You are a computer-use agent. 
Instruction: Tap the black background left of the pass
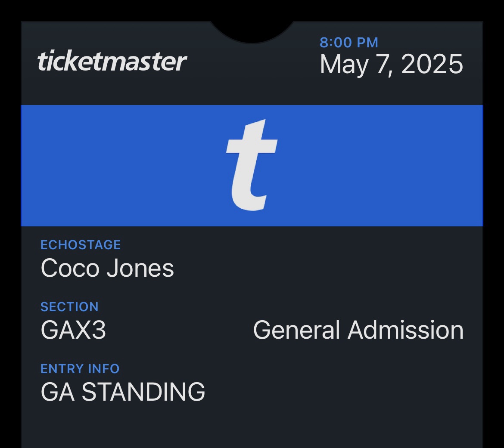[10, 224]
